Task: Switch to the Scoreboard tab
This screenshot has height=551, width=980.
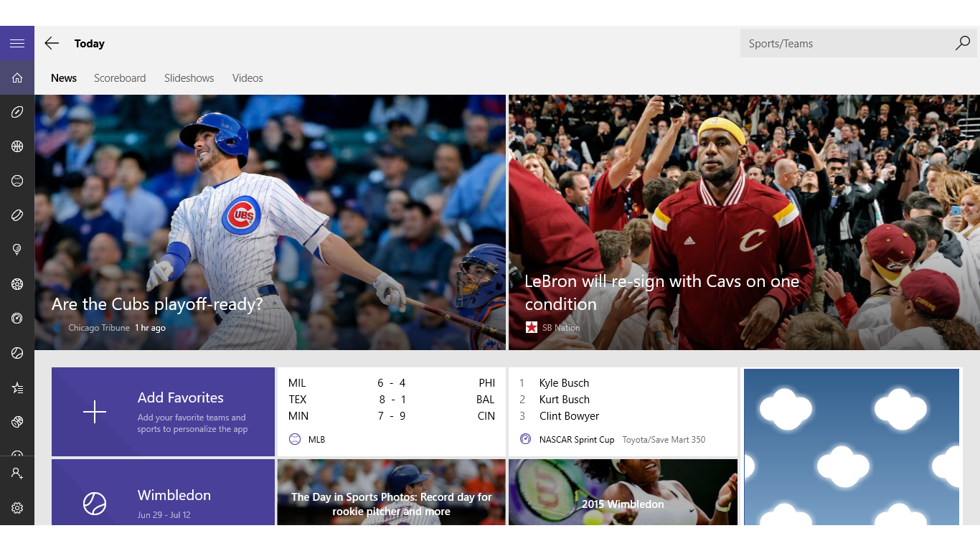Action: pyautogui.click(x=120, y=78)
